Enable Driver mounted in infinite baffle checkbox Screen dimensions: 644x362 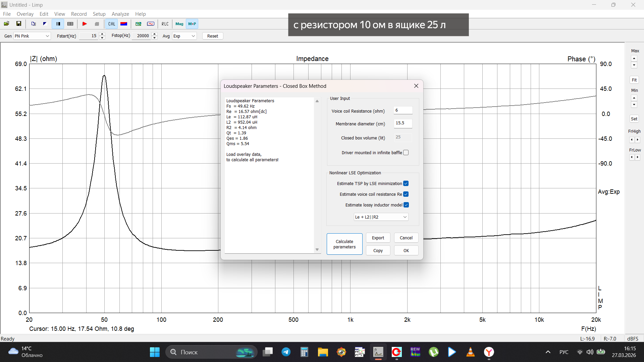point(406,153)
